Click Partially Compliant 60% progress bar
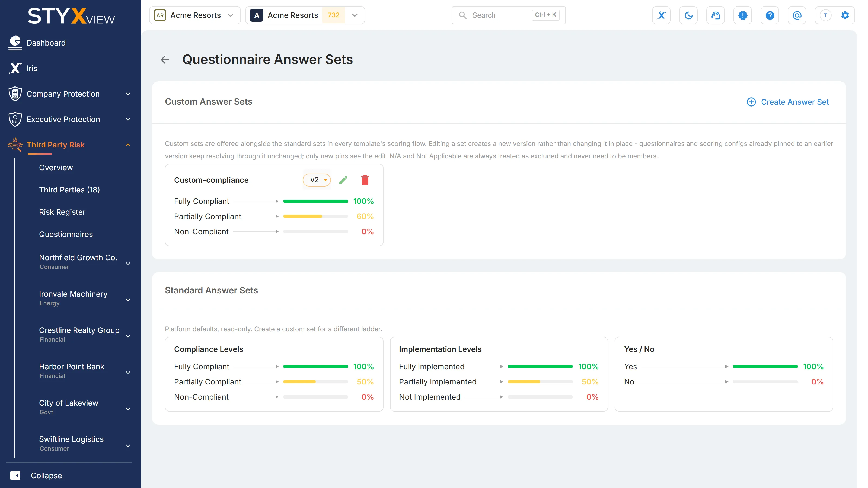Image resolution: width=868 pixels, height=488 pixels. 315,216
